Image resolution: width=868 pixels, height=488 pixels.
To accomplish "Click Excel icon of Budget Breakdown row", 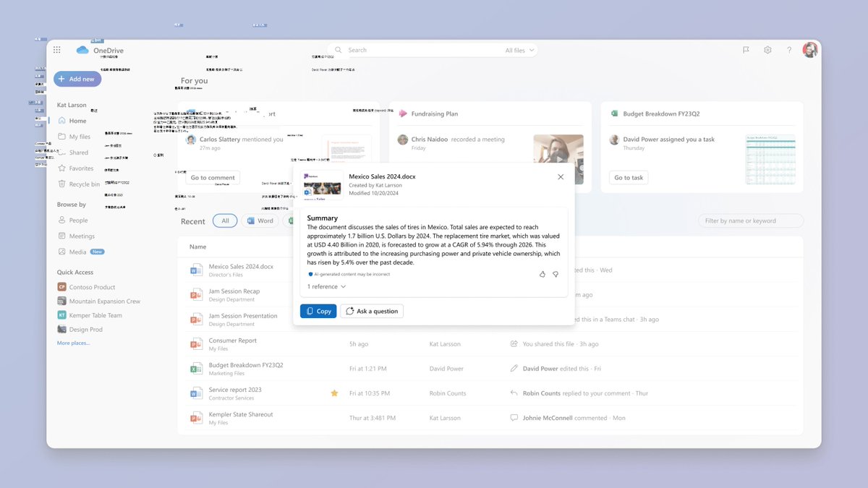I will pos(196,369).
